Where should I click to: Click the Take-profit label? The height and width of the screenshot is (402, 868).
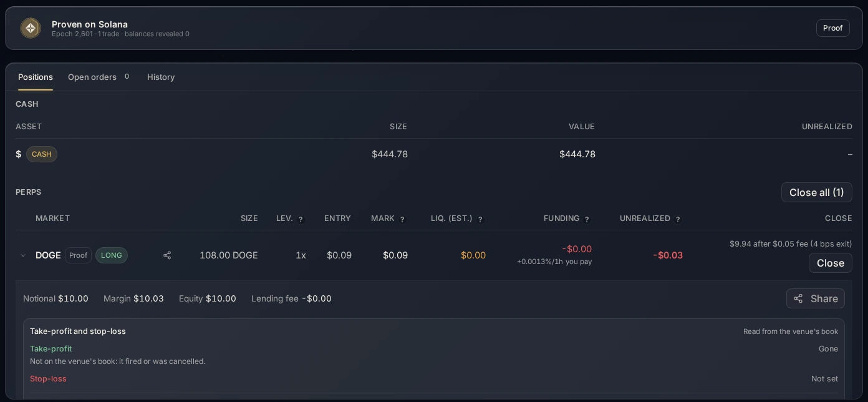[x=51, y=349]
